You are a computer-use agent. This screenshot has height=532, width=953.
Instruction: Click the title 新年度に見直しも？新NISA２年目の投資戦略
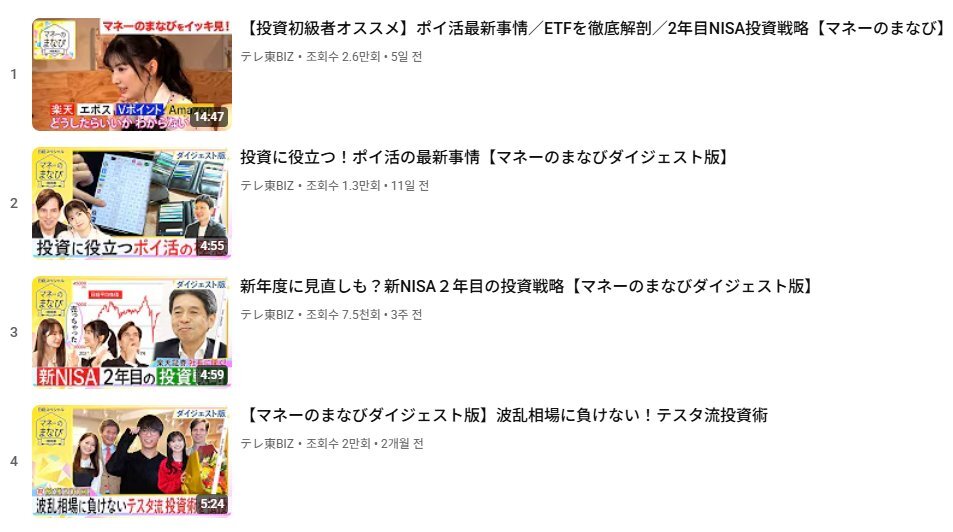(x=527, y=286)
